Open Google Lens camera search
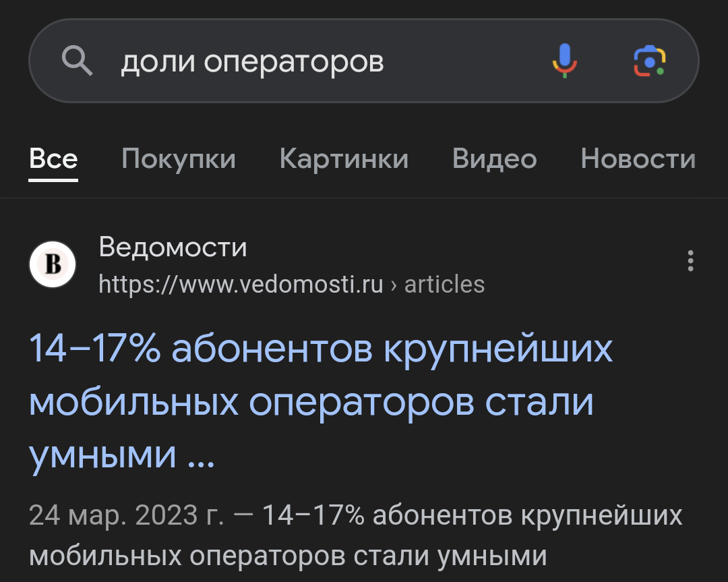This screenshot has width=728, height=582. tap(649, 61)
